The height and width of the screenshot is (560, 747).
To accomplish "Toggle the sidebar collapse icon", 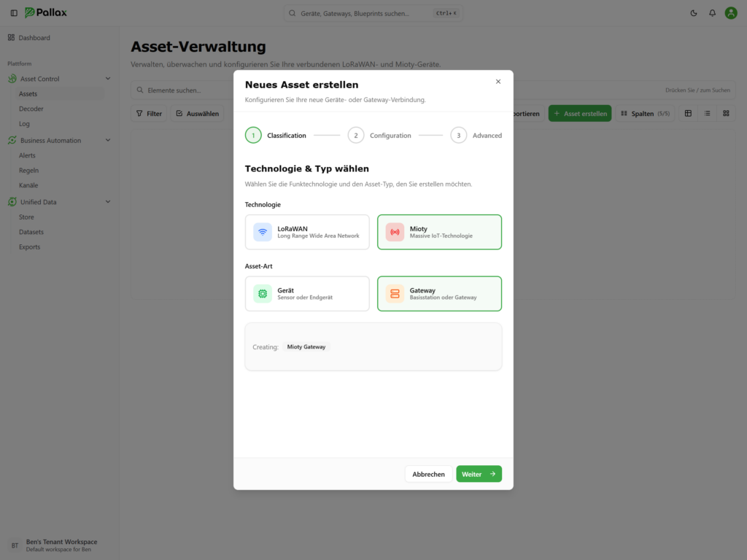I will pyautogui.click(x=14, y=13).
